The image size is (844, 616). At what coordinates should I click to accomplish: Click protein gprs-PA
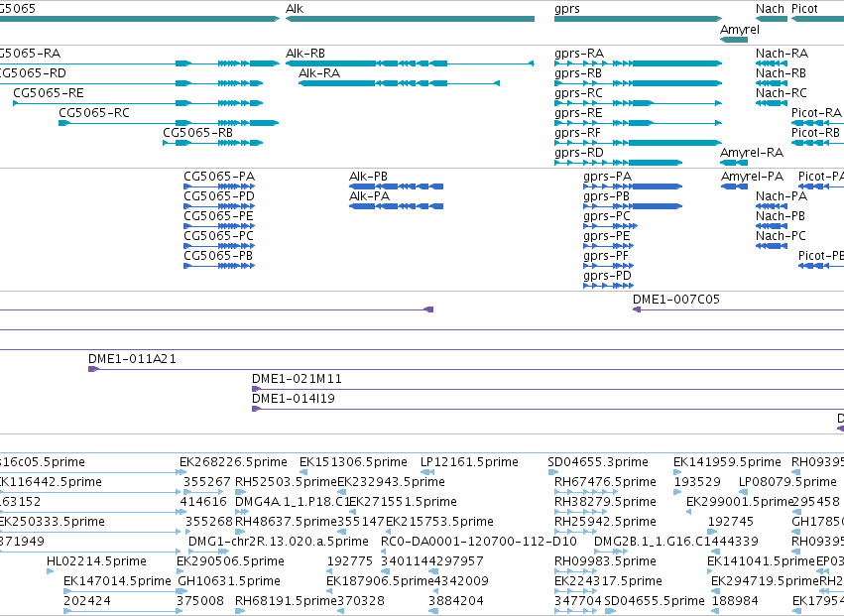[633, 186]
